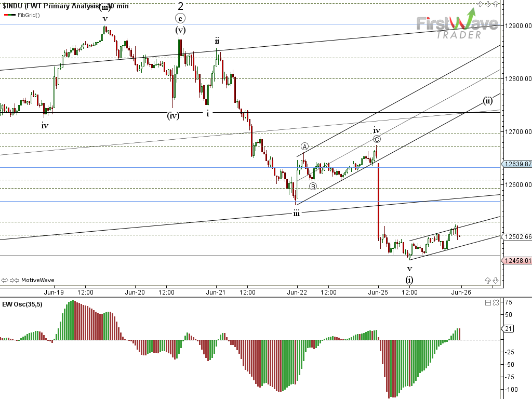Image resolution: width=532 pixels, height=399 pixels.
Task: Click the FibGrid() study legend label
Action: [29, 15]
